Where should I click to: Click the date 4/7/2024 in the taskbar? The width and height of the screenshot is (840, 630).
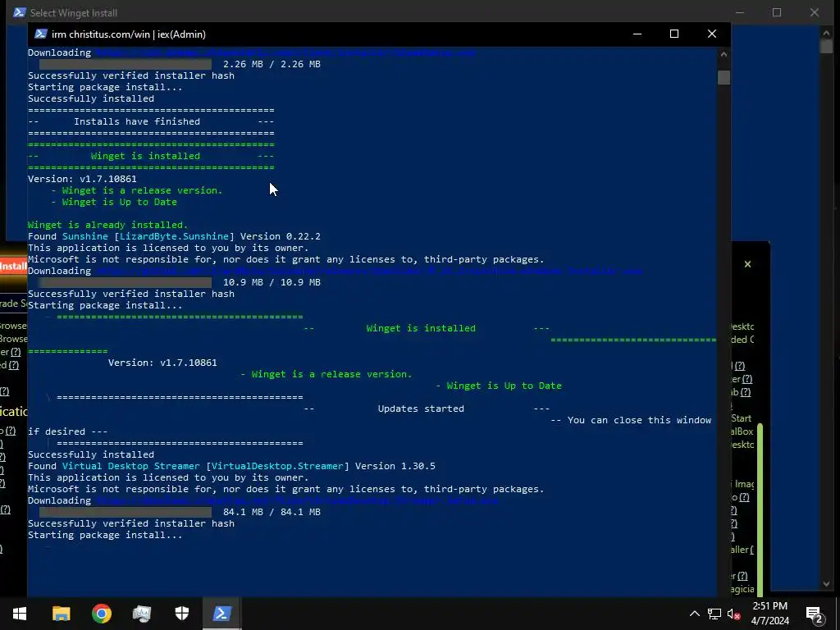pos(769,621)
